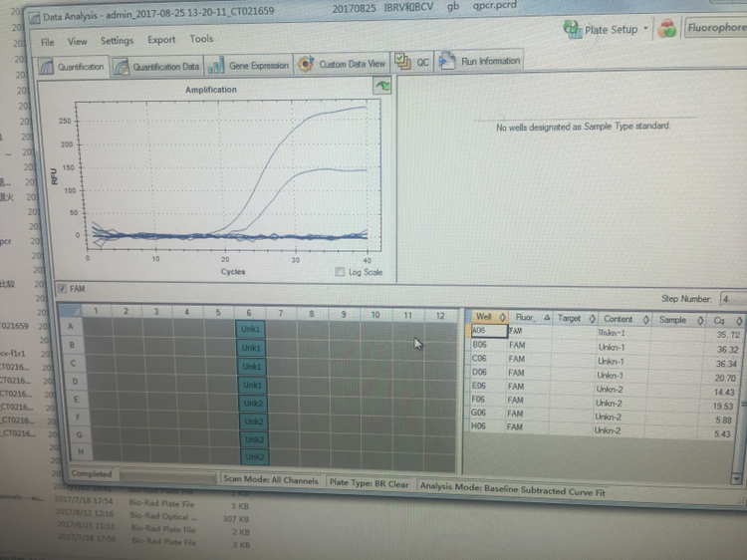
Task: Select plate column 6 header
Action: pyautogui.click(x=249, y=312)
